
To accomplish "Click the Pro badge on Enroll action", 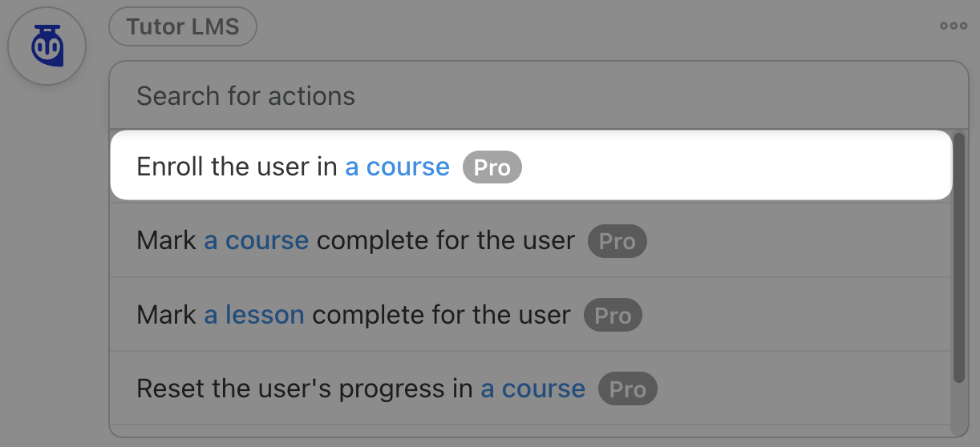I will click(x=492, y=167).
